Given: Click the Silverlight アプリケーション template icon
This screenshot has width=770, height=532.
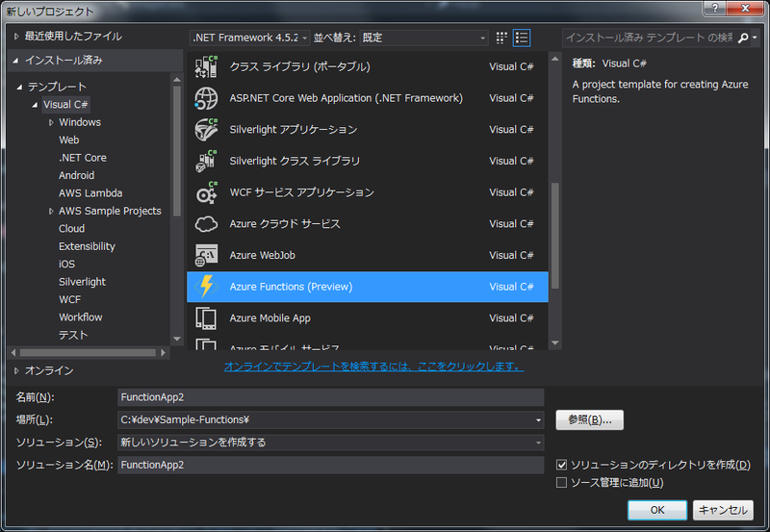Looking at the screenshot, I should (206, 130).
